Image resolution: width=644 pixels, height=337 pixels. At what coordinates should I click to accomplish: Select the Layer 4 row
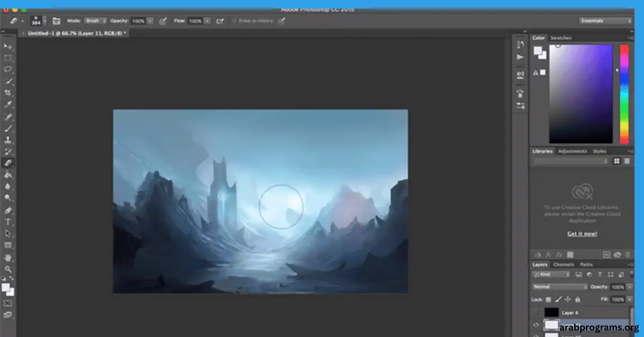(580, 312)
